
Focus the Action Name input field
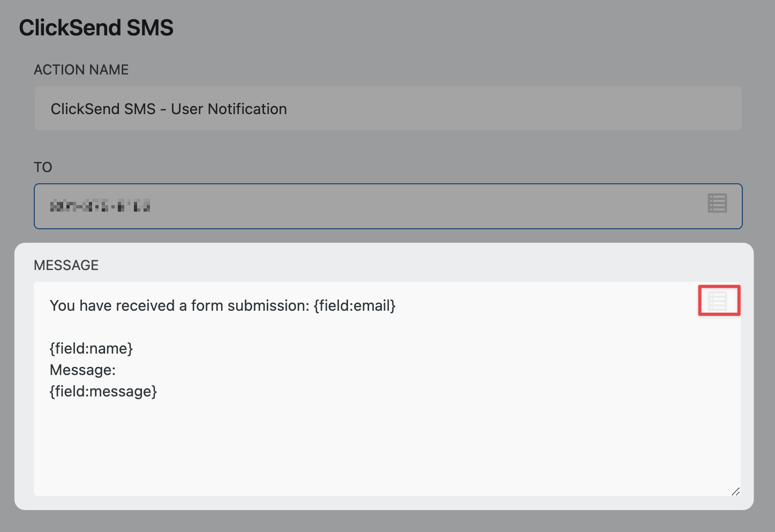(x=388, y=109)
